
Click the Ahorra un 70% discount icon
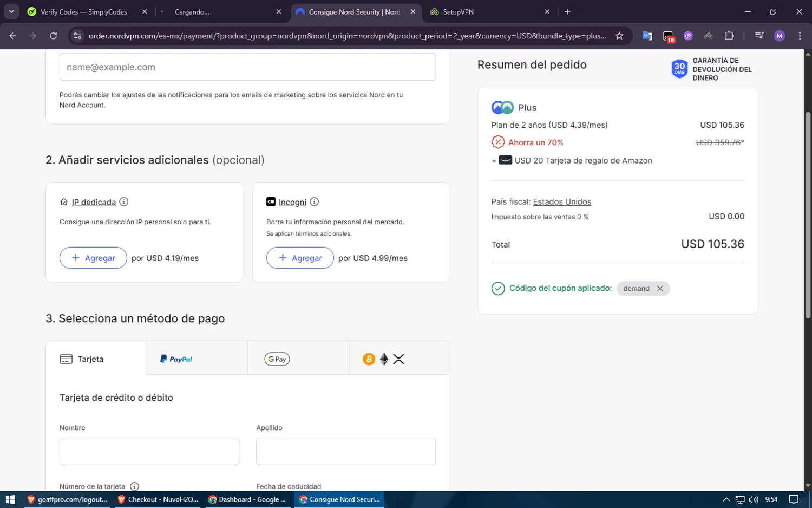click(x=498, y=142)
